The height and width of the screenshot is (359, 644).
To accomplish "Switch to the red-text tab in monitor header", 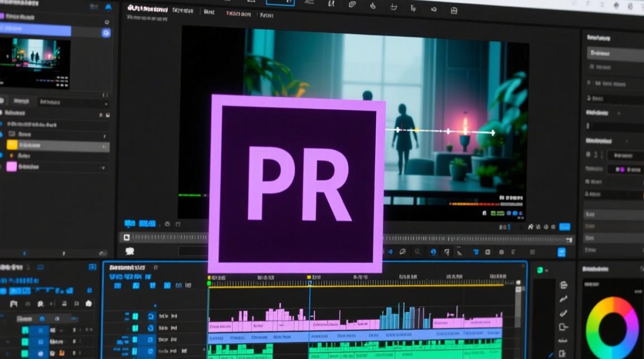I will (238, 13).
